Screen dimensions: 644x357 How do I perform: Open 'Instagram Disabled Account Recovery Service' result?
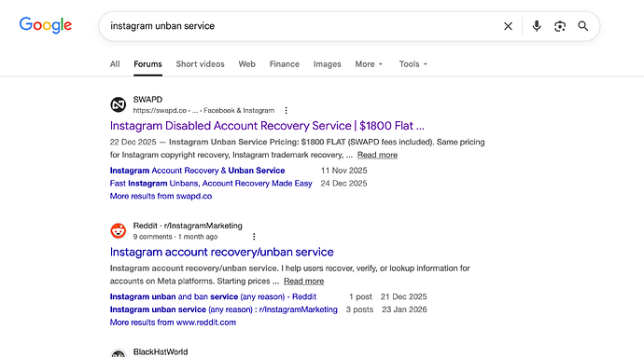pos(267,126)
